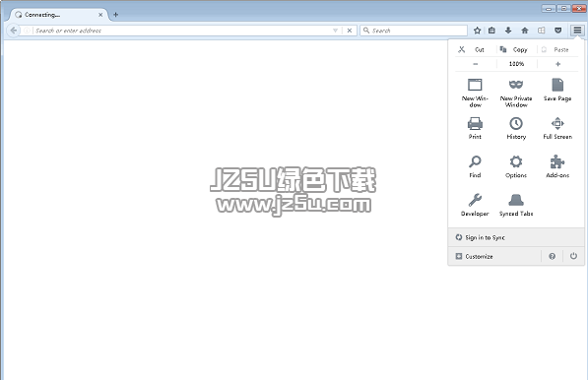Click Copy in the menu panel
Image resolution: width=588 pixels, height=380 pixels.
pyautogui.click(x=517, y=49)
